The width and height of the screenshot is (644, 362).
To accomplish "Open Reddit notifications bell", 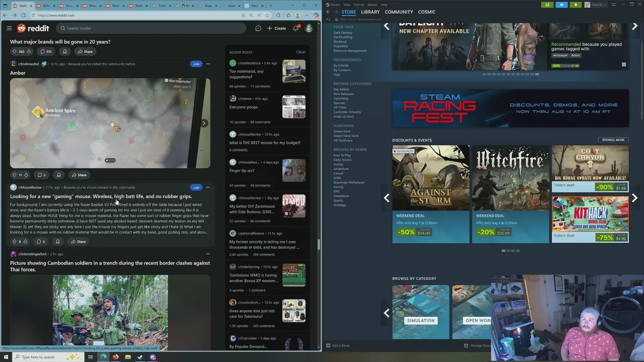I will [x=296, y=28].
